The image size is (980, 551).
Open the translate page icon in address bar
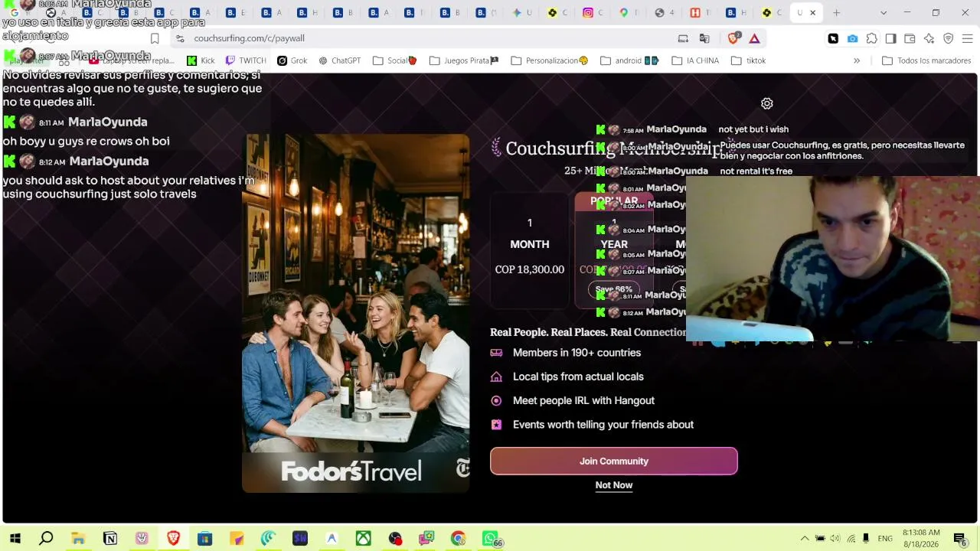point(704,38)
